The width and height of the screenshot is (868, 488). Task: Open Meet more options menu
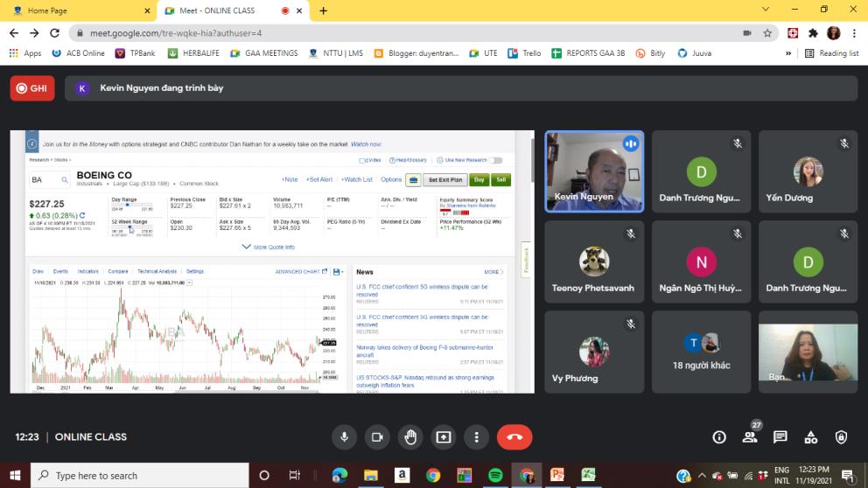click(x=477, y=437)
